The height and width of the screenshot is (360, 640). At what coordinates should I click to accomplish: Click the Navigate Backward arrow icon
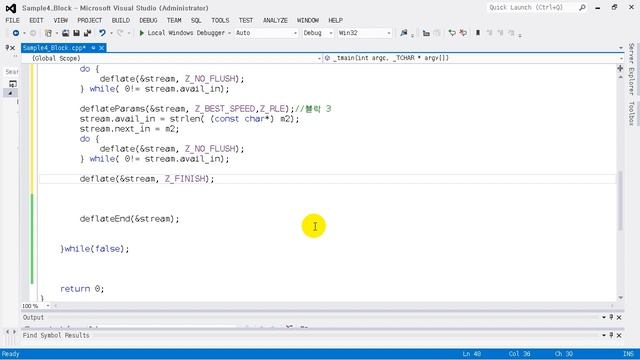[16, 33]
